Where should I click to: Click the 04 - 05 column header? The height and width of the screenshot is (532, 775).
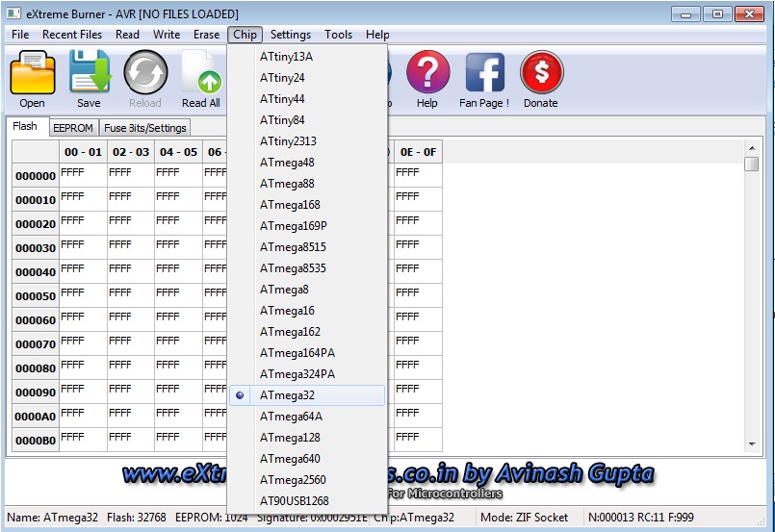178,152
